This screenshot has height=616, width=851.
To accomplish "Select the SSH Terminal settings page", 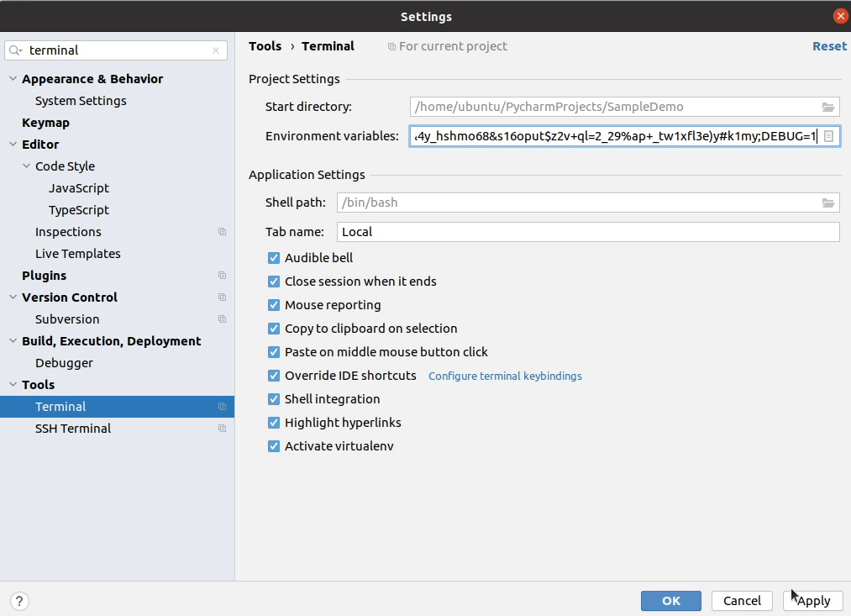I will click(x=72, y=429).
